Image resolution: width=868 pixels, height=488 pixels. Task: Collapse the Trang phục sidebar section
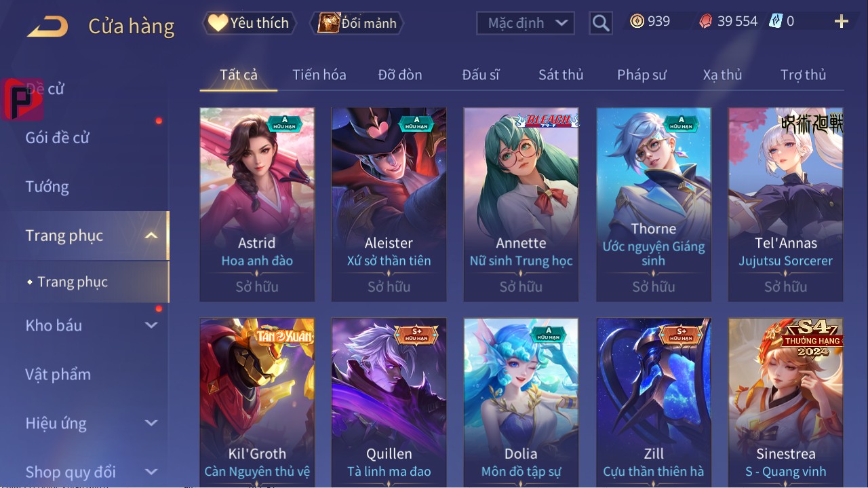pos(152,236)
